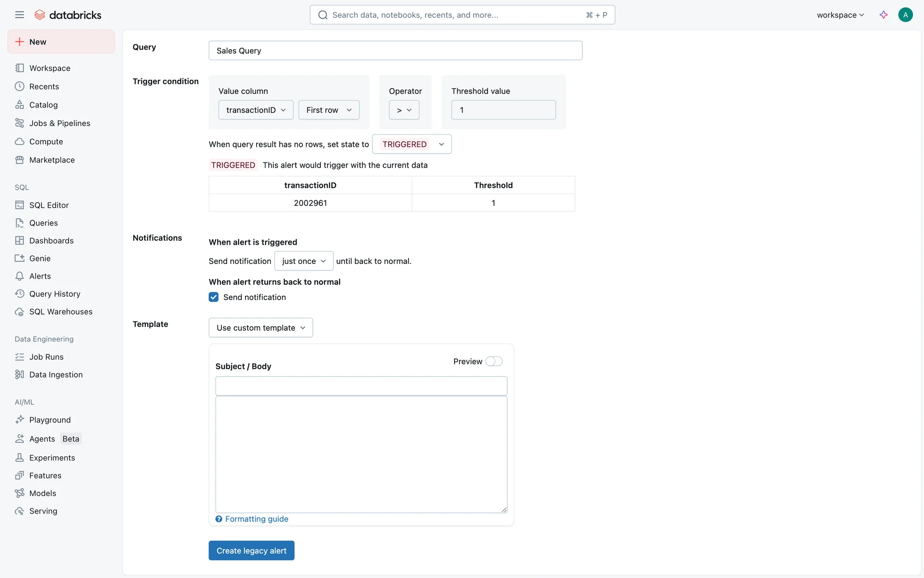Uncheck Send notification checkbox

[214, 297]
